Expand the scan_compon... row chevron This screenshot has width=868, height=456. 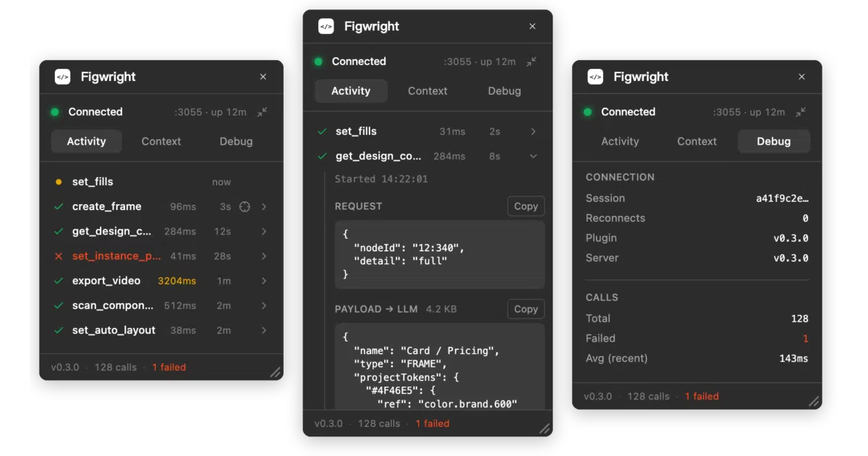(x=264, y=305)
